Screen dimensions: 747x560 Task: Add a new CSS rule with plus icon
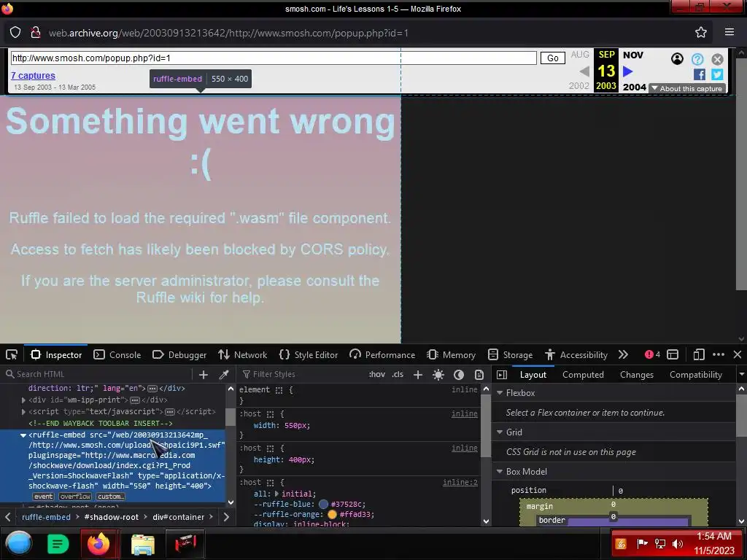tap(418, 375)
